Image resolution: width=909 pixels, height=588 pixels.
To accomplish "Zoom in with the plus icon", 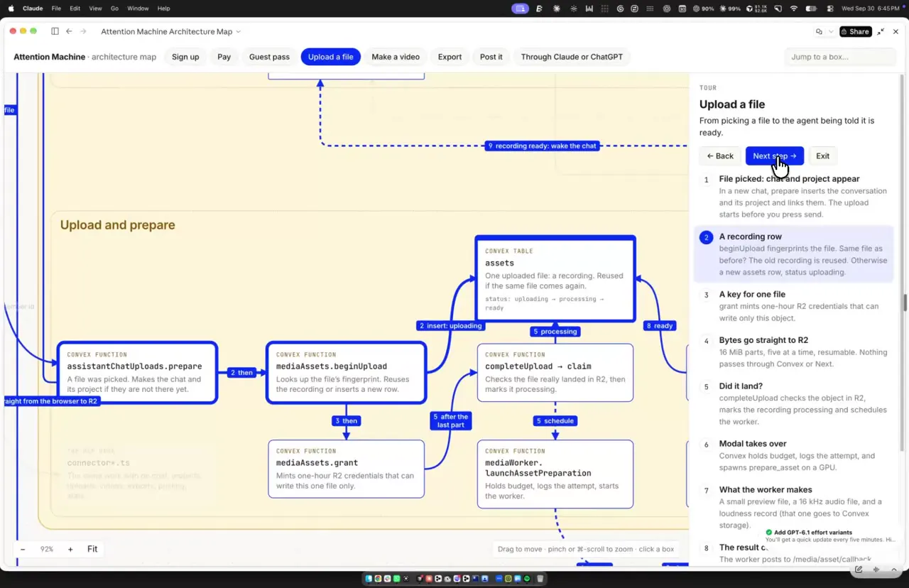I will [70, 549].
